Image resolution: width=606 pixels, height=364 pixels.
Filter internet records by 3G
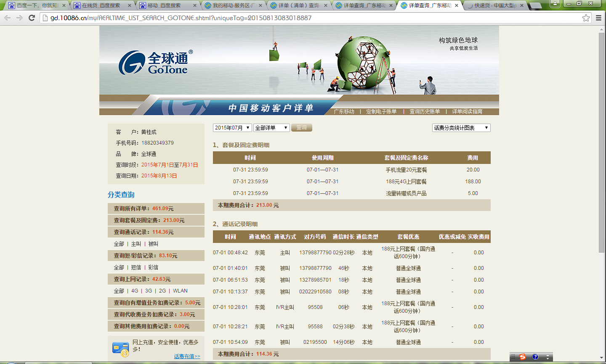(149, 291)
